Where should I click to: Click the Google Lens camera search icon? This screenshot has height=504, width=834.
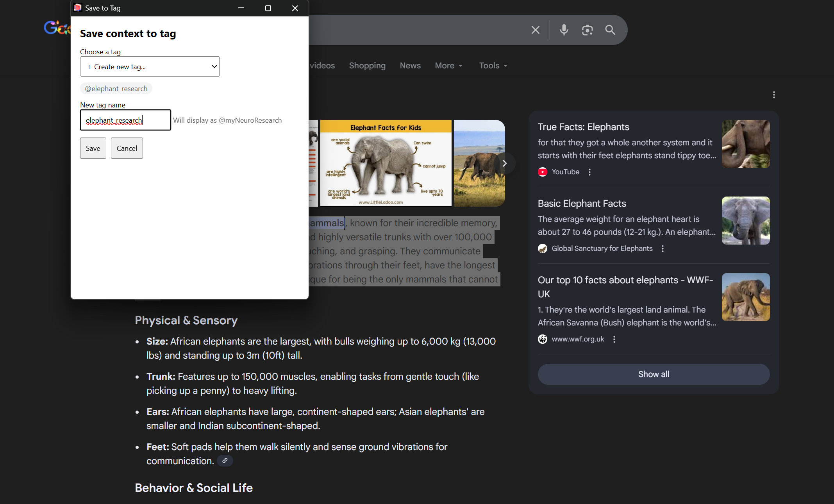(587, 30)
